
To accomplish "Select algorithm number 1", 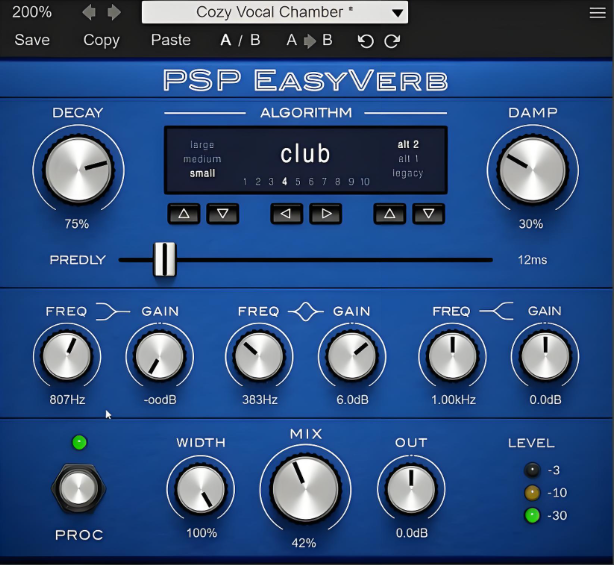I will (245, 182).
